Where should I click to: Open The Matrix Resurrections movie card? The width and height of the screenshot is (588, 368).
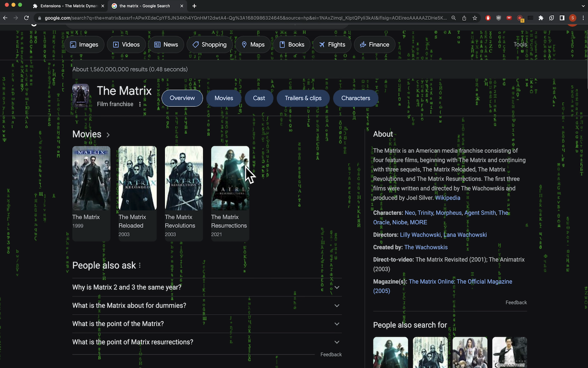[230, 193]
